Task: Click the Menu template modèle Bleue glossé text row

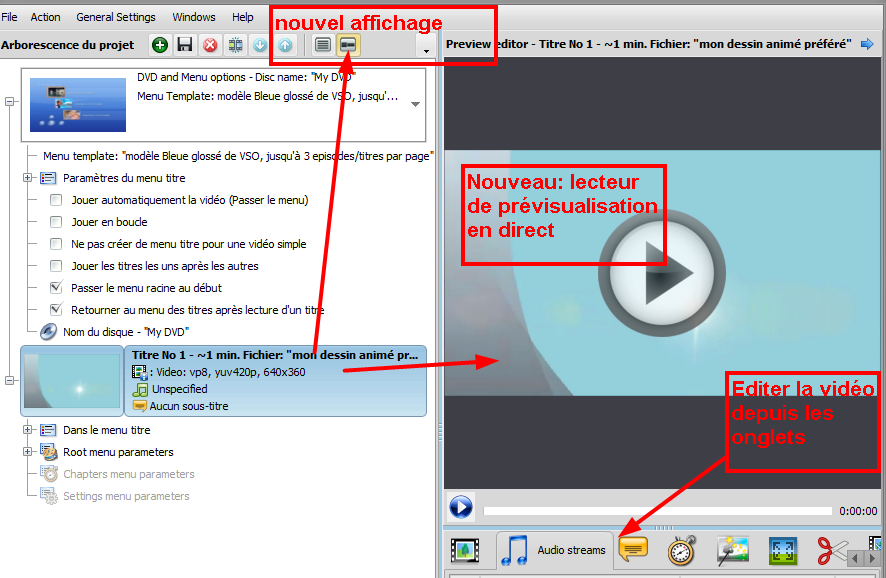Action: tap(238, 156)
